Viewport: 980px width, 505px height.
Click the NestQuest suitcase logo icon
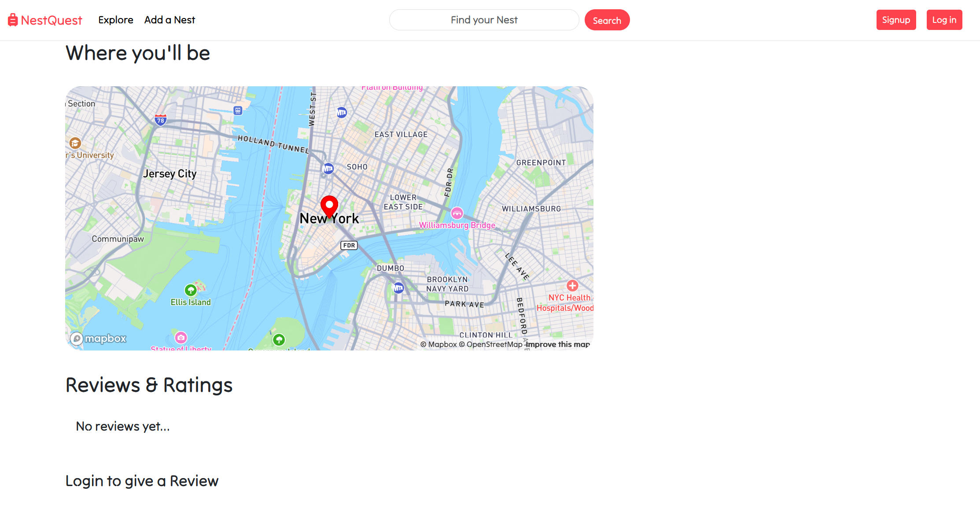(x=13, y=20)
